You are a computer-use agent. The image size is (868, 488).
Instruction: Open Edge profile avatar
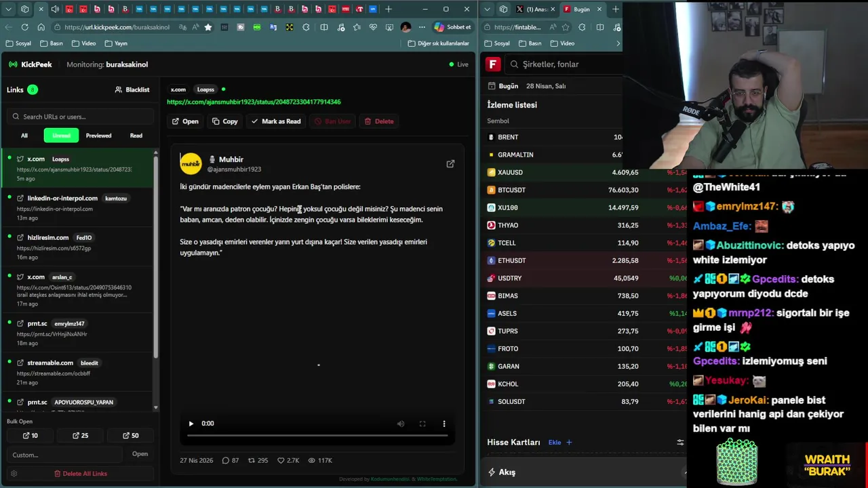coord(406,27)
